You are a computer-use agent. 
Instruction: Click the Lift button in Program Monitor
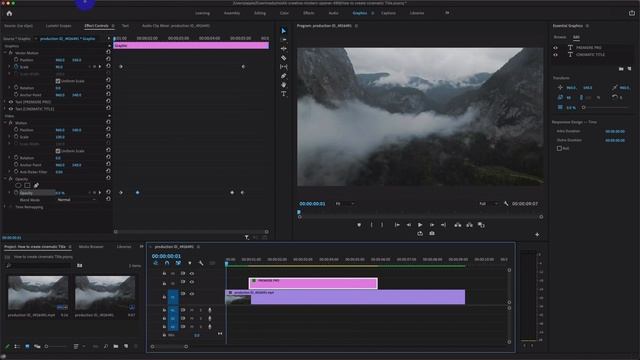pos(458,225)
